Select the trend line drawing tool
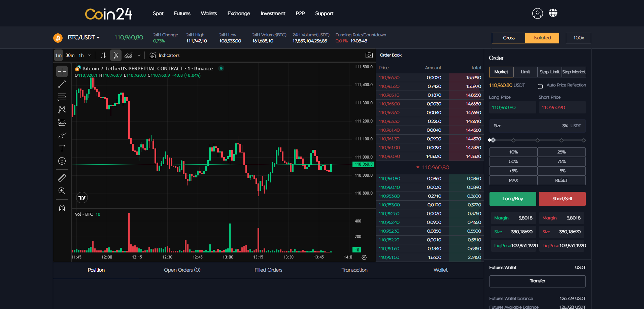Viewport: 644px width, 309px height. (x=62, y=84)
